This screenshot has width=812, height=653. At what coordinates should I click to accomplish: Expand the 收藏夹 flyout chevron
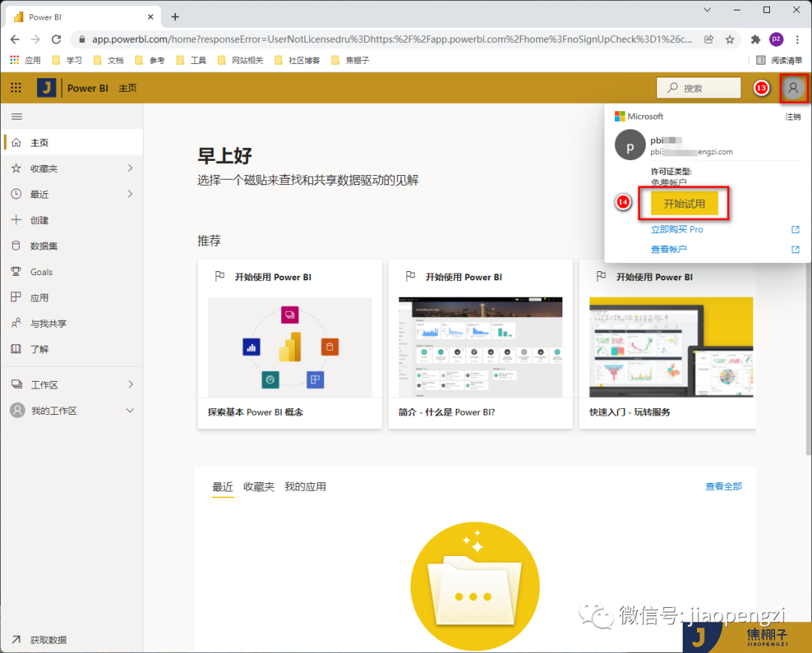pyautogui.click(x=130, y=168)
